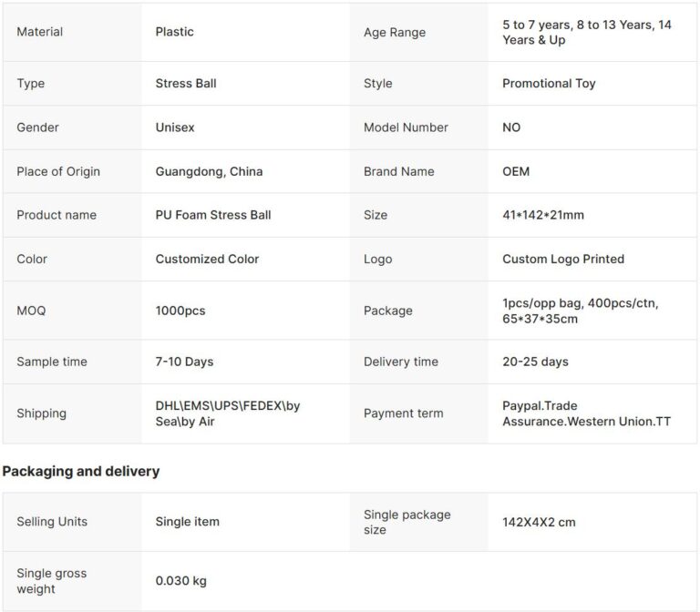
Task: Click the OEM brand name value
Action: pos(516,171)
